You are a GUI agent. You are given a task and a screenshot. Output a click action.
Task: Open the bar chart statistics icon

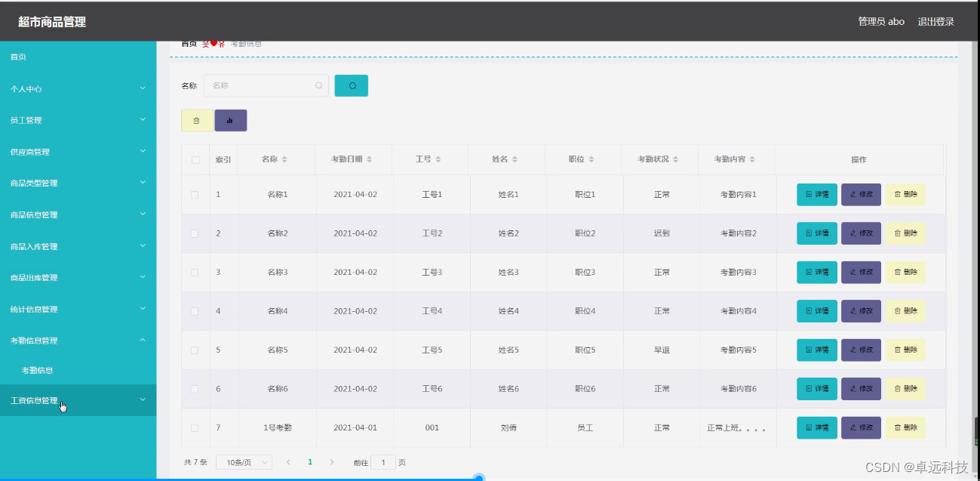[x=231, y=120]
